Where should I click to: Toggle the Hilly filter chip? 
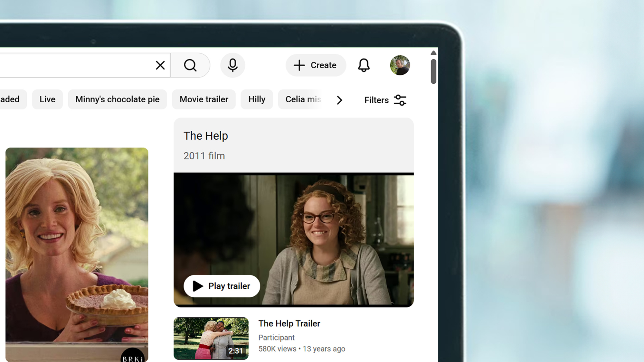257,99
